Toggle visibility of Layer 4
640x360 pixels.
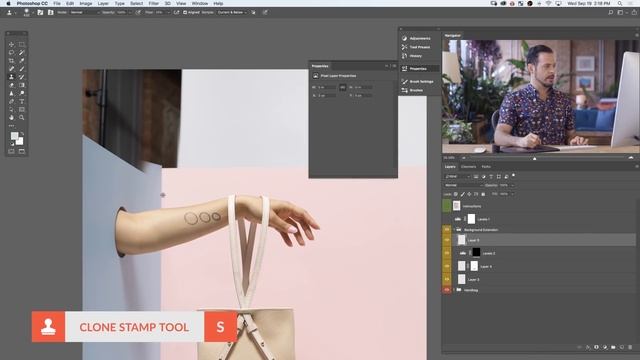pos(447,266)
